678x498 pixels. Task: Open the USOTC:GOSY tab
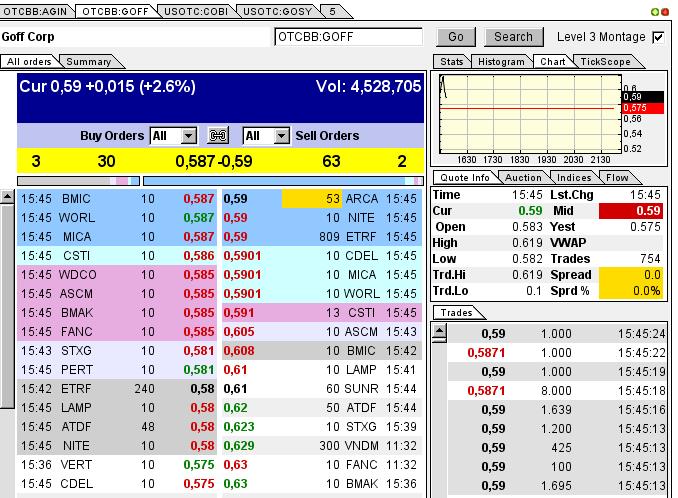click(x=277, y=11)
